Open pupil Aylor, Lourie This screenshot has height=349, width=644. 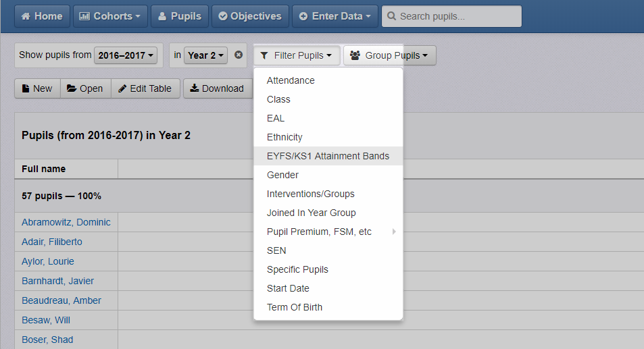[48, 261]
